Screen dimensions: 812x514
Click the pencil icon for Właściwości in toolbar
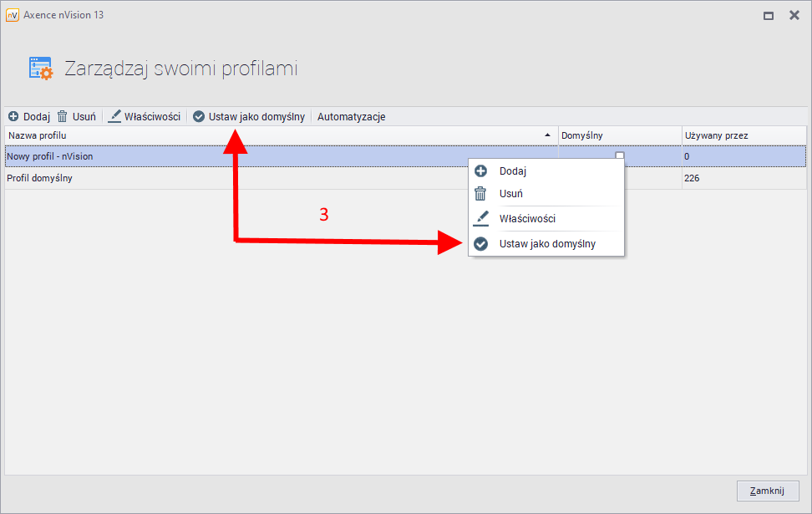(x=114, y=117)
